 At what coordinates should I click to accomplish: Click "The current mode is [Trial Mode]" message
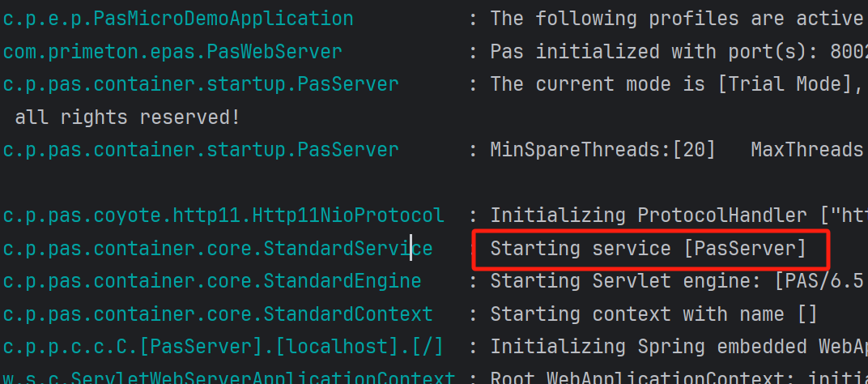click(x=676, y=84)
